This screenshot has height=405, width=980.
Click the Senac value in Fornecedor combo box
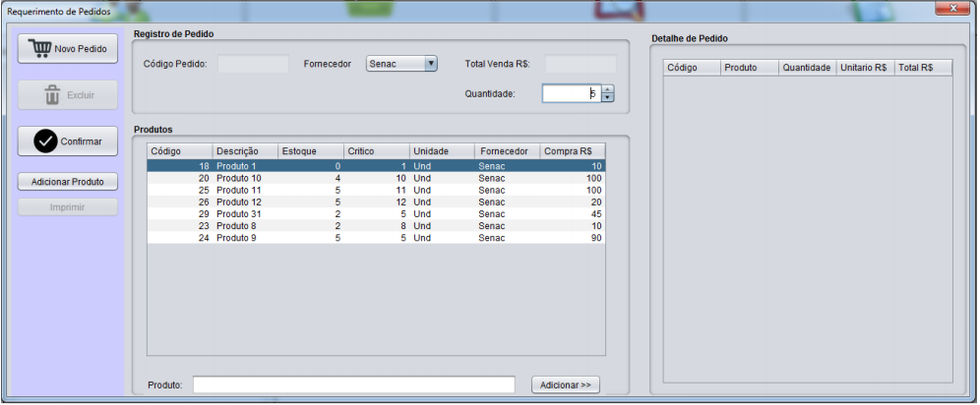(x=382, y=64)
